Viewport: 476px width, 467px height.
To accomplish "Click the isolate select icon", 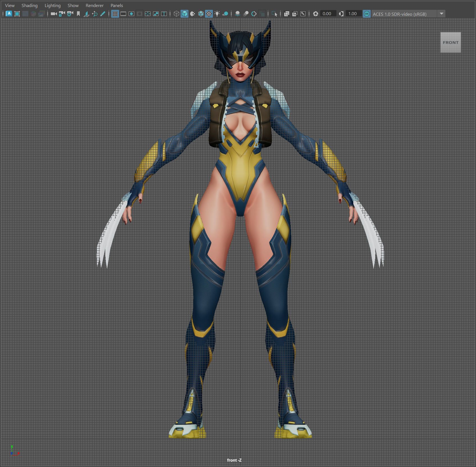I will click(x=274, y=14).
